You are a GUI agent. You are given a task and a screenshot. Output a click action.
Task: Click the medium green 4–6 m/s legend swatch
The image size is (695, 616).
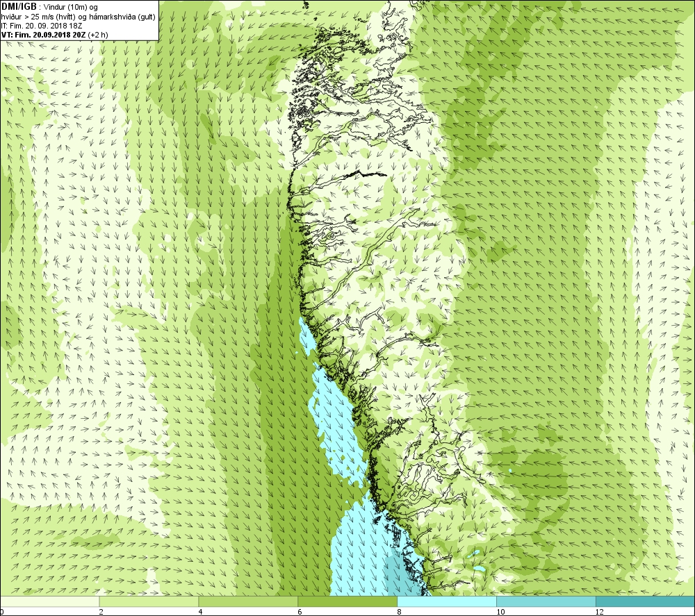pos(248,601)
